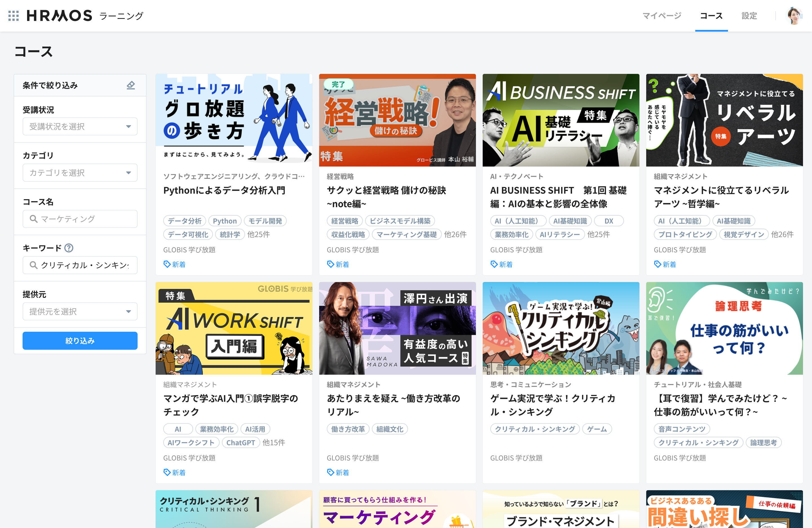This screenshot has height=528, width=812.
Task: Click the eraser clear-filters icon
Action: tap(131, 85)
